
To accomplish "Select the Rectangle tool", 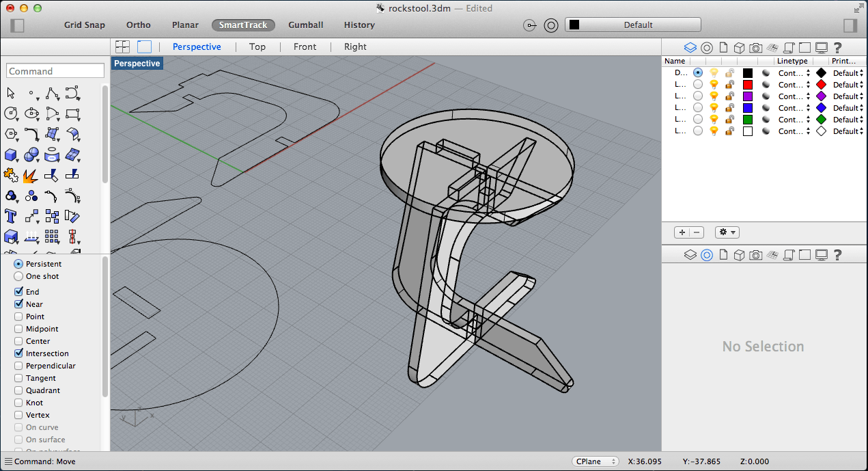I will pos(72,113).
